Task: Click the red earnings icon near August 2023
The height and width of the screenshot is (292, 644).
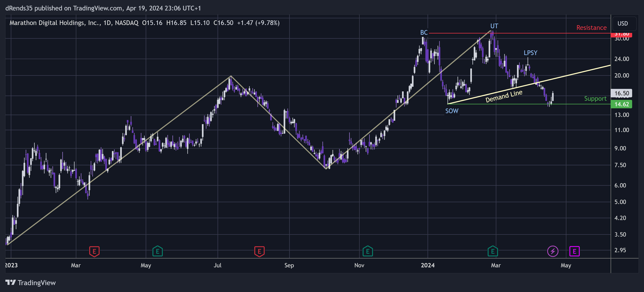Action: [259, 251]
